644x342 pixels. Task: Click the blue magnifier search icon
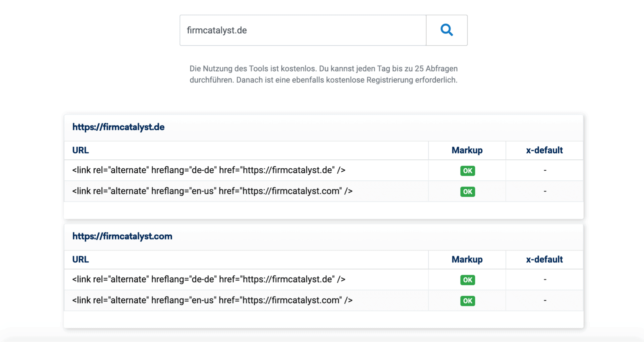[447, 30]
